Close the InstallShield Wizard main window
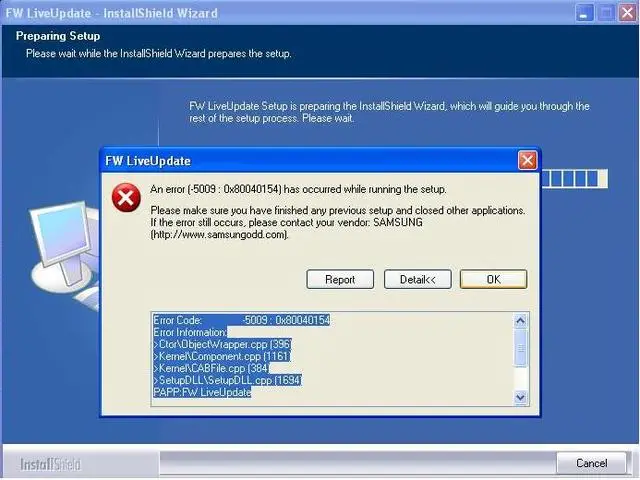640x480 pixels. (x=628, y=13)
